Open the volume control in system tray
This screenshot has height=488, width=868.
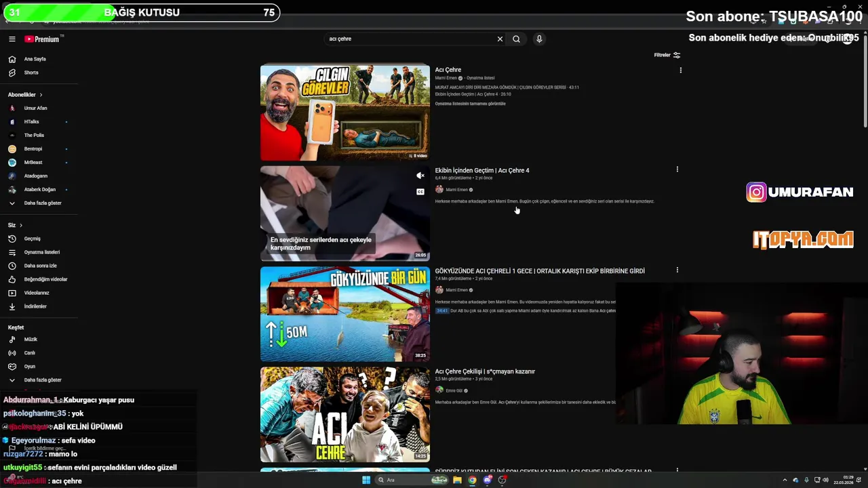point(825,481)
